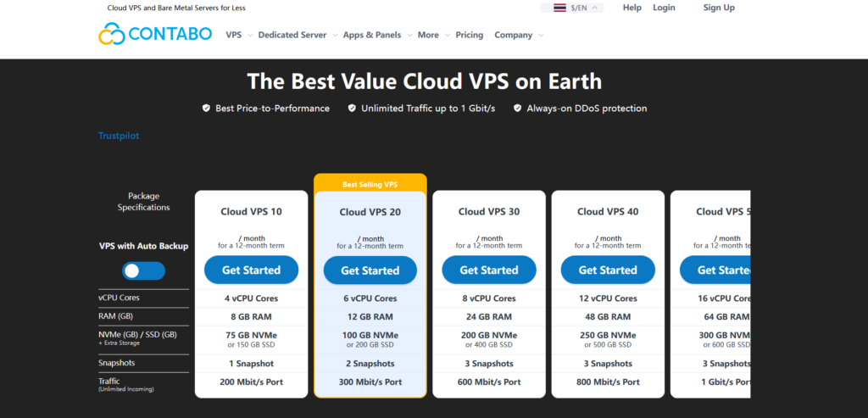Click Get Started for Cloud VPS 20
This screenshot has height=418, width=868.
370,270
